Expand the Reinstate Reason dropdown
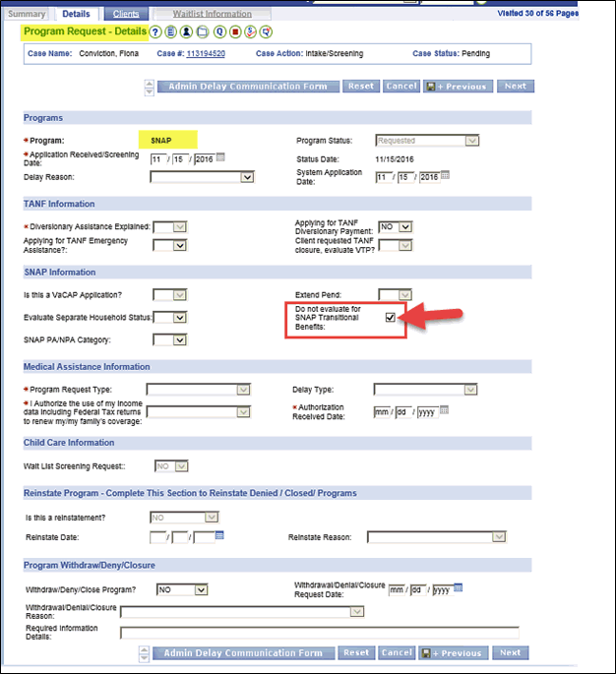The width and height of the screenshot is (616, 674). point(437,537)
